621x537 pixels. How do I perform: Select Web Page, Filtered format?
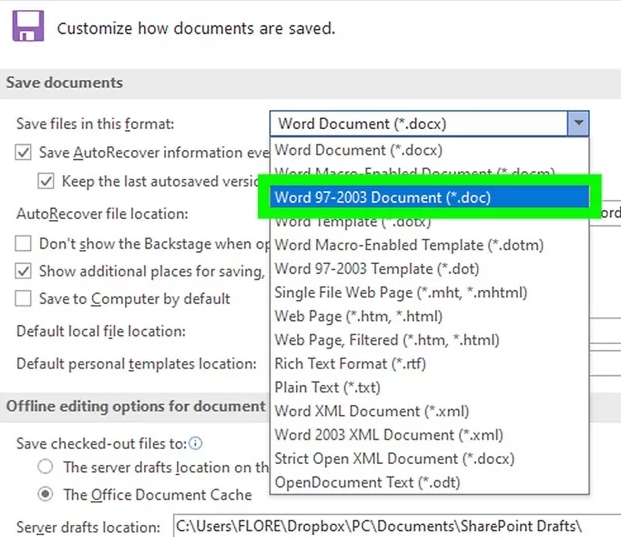tap(429, 340)
